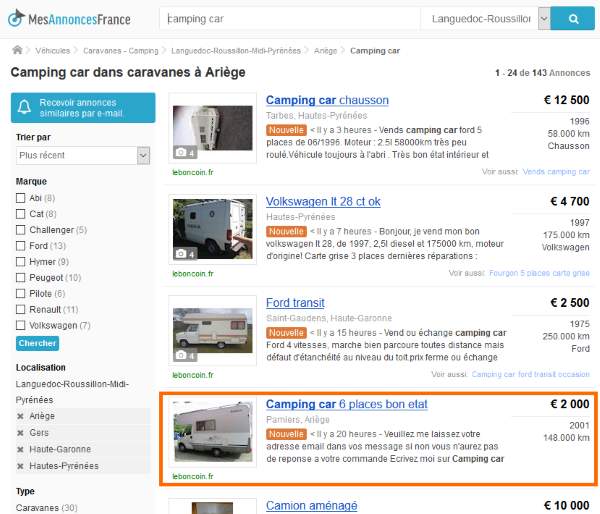Screen dimensions: 600x514
Task: Go to home via breadcrumb house icon
Action: [x=17, y=50]
